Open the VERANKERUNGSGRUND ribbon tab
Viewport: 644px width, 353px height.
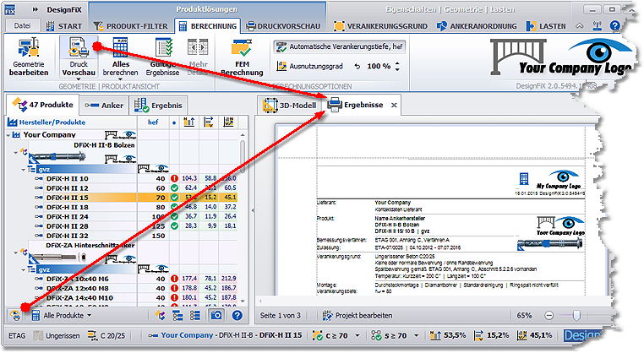tap(380, 26)
